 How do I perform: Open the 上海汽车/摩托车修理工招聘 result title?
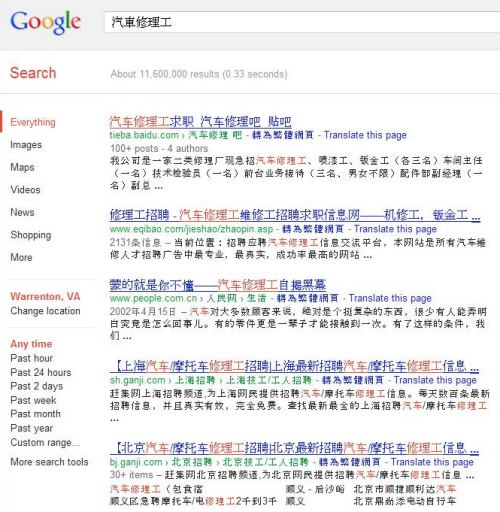[x=294, y=366]
